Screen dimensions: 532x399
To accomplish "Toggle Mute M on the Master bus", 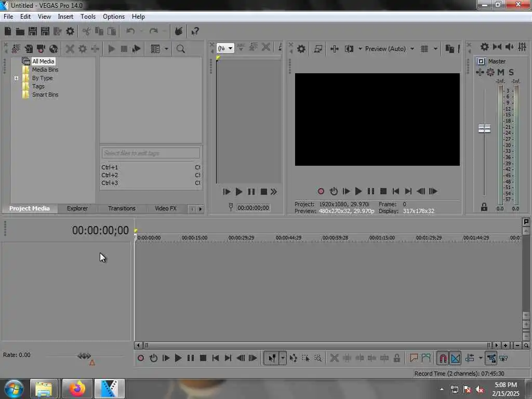I will [500, 72].
